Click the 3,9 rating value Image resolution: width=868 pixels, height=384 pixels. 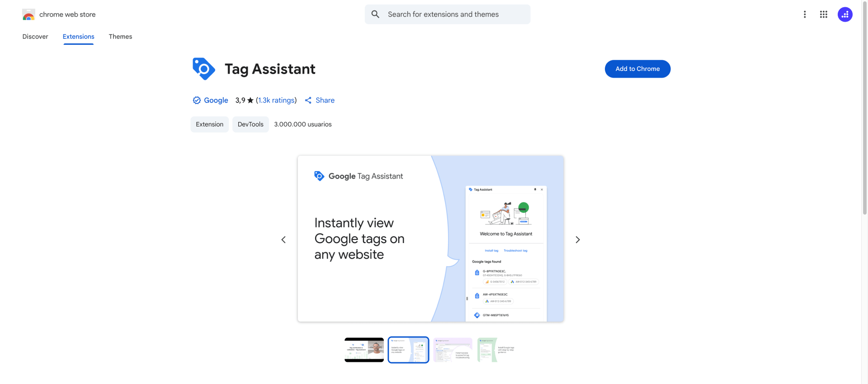pyautogui.click(x=240, y=100)
